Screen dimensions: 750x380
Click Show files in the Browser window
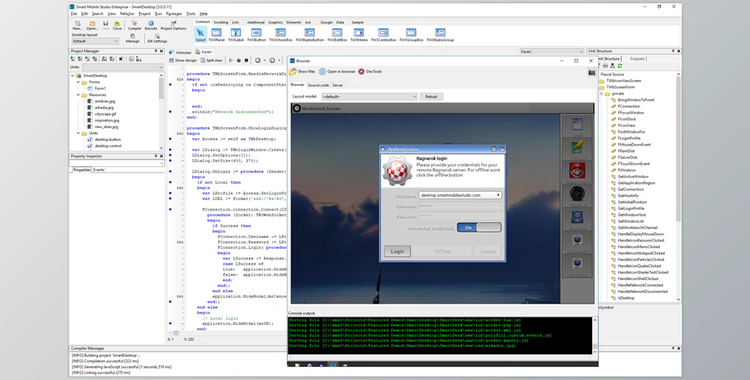302,71
